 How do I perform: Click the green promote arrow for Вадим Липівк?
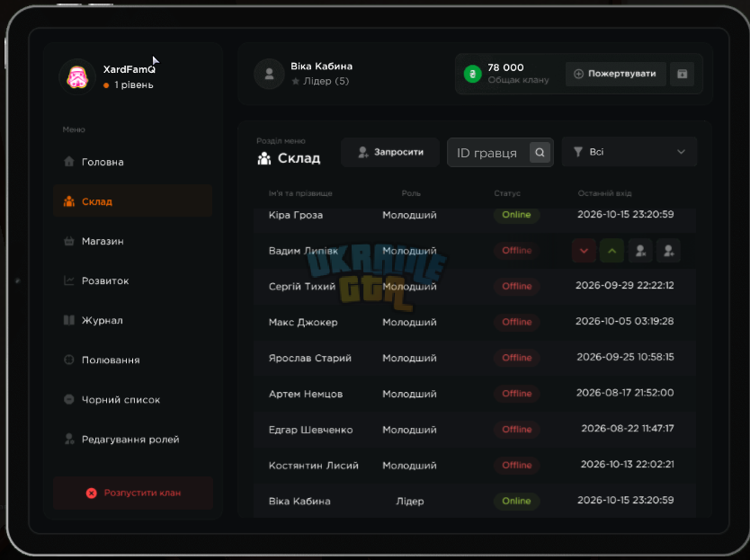click(612, 251)
